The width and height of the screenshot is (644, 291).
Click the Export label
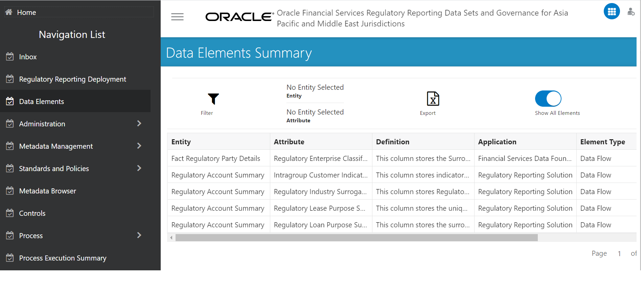[x=428, y=113]
